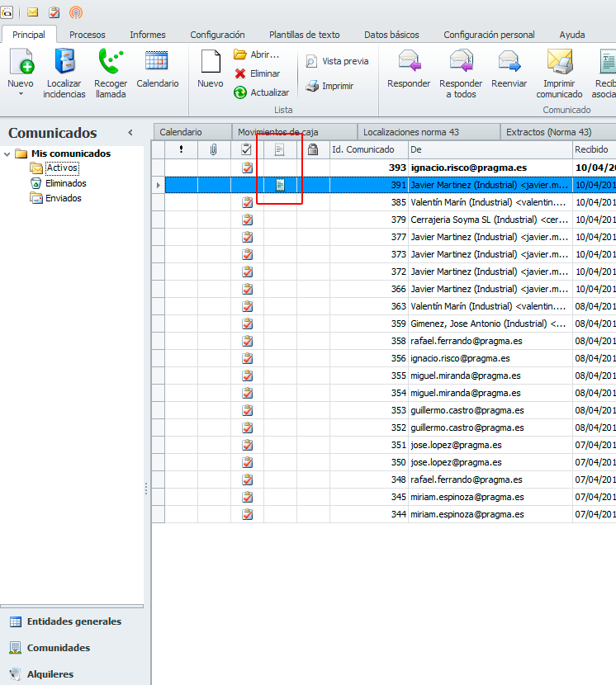This screenshot has height=685, width=616.
Task: Select the row indicator arrow of row 391
Action: [159, 185]
